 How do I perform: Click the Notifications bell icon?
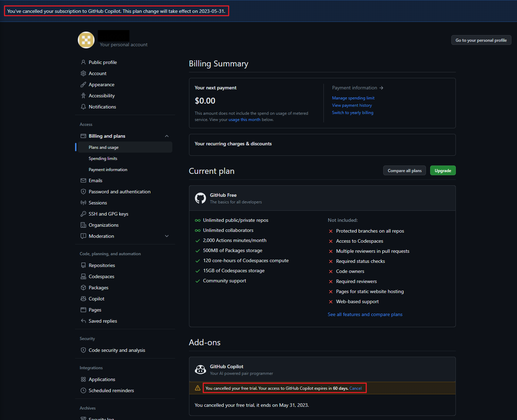[83, 107]
